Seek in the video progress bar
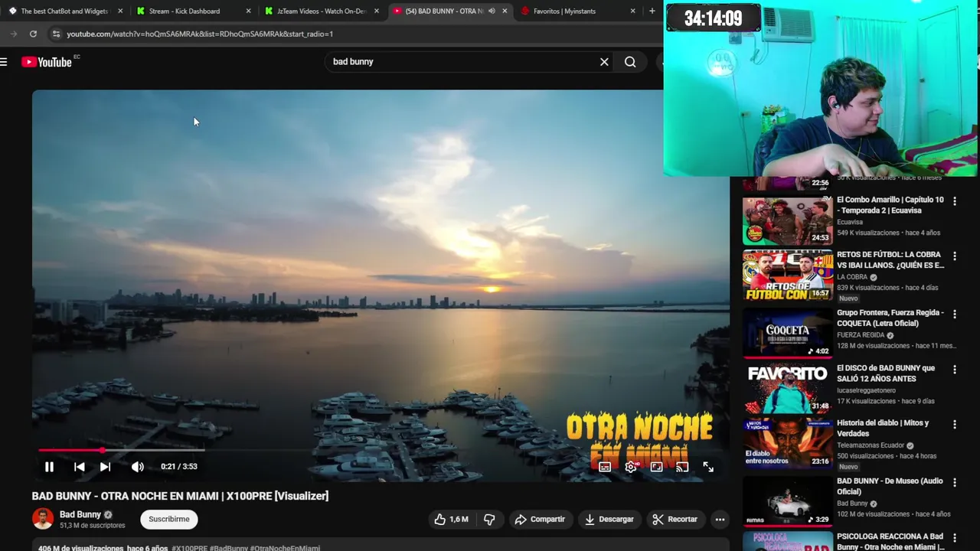This screenshot has width=980, height=551. click(x=381, y=450)
